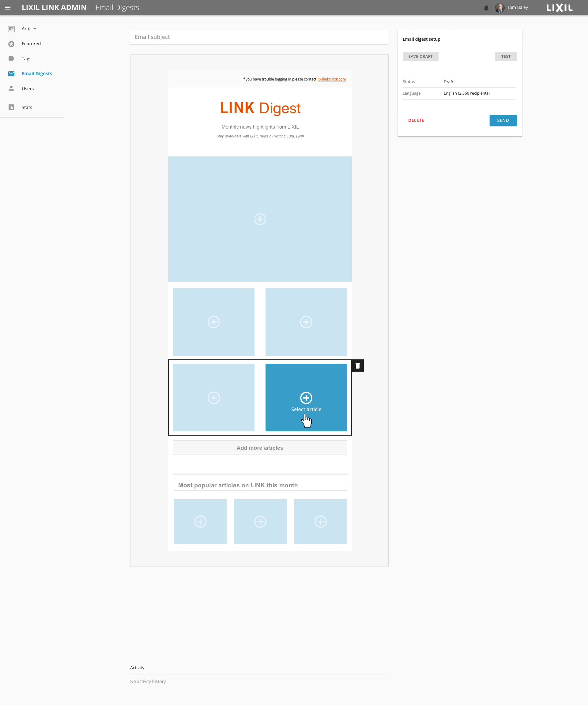
Task: Delete the selected article row via trash icon
Action: (x=357, y=366)
